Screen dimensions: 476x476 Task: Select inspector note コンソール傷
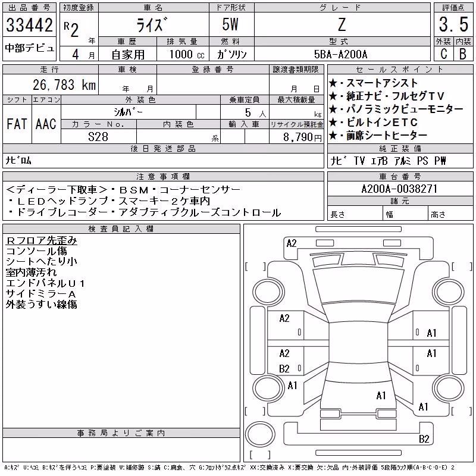(36, 251)
